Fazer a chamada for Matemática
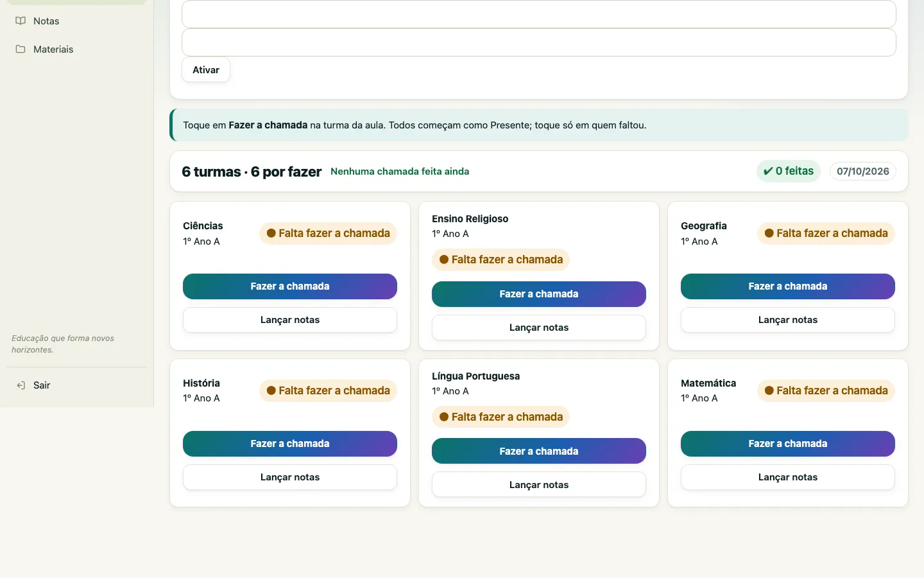The height and width of the screenshot is (578, 924). click(788, 444)
